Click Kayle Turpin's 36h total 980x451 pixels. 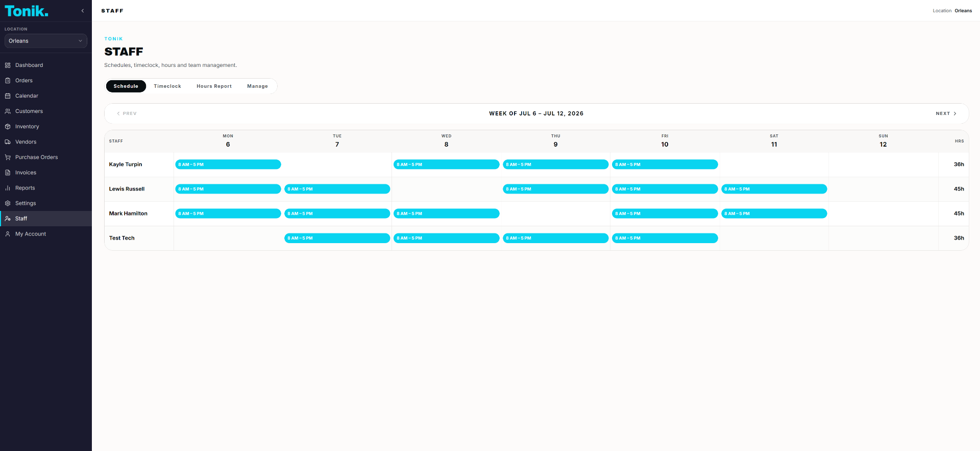(959, 164)
